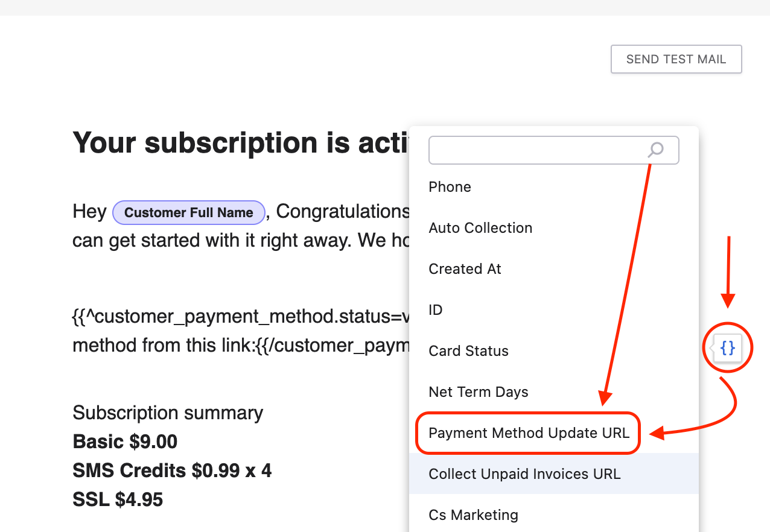770x532 pixels.
Task: Choose Cs Marketing from the list
Action: pos(473,515)
